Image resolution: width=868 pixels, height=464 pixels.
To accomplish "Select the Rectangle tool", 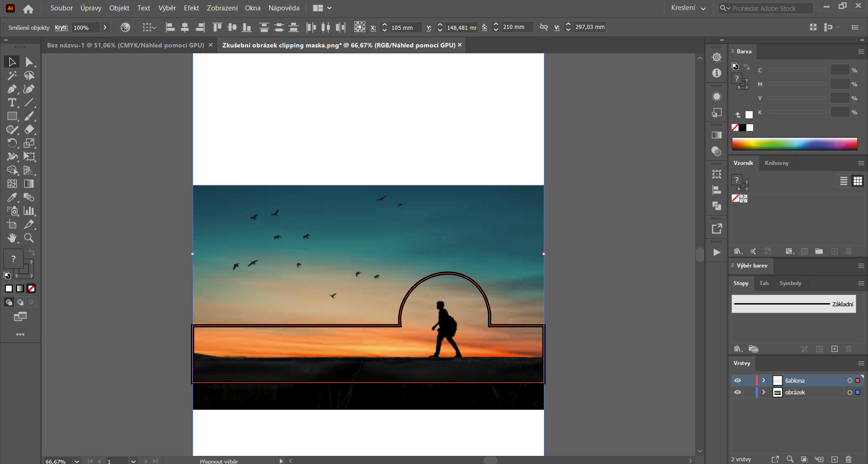I will 12,116.
